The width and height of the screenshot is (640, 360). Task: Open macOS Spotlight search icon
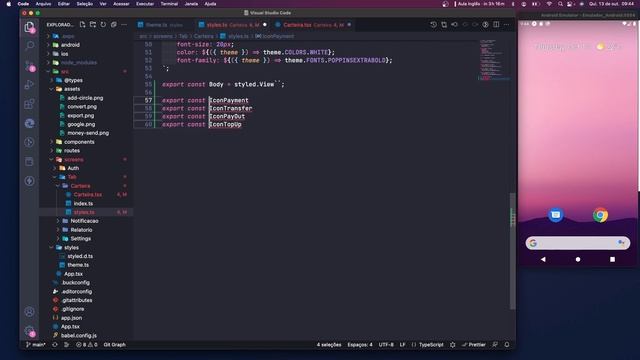pyautogui.click(x=560, y=4)
